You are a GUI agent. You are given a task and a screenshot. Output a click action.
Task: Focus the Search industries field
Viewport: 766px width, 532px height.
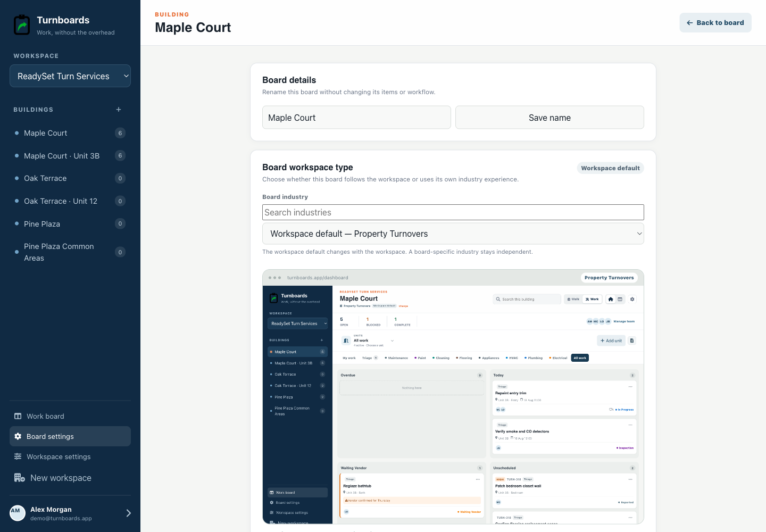click(x=453, y=212)
